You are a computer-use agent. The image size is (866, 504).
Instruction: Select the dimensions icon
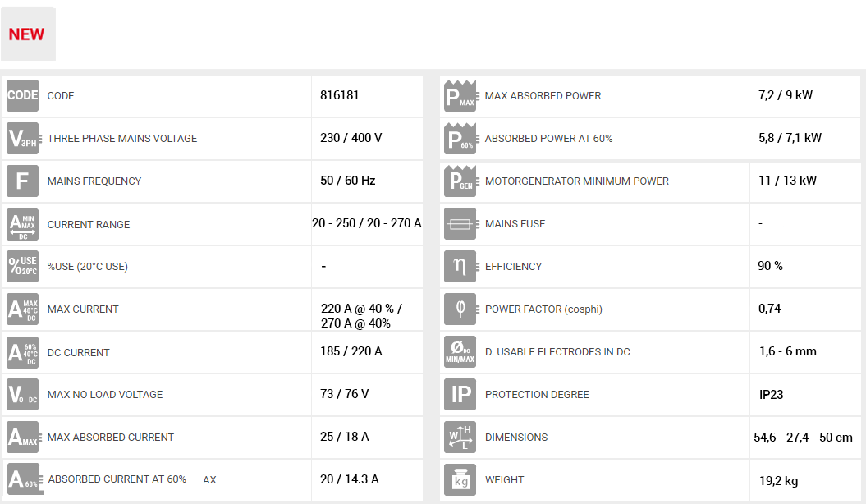[x=460, y=437]
